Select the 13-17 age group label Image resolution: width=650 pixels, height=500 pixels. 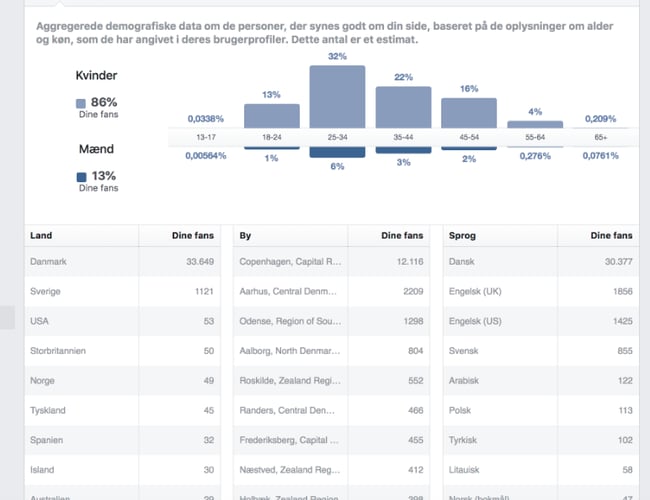click(x=206, y=137)
